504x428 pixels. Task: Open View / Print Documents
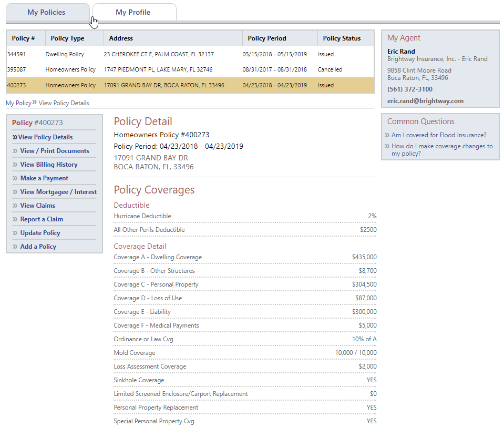[x=55, y=151]
